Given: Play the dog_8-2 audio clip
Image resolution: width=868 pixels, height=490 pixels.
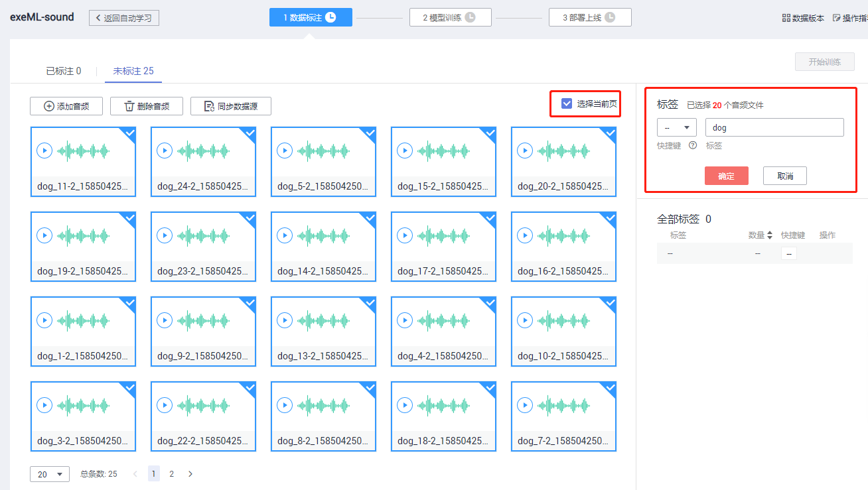Looking at the screenshot, I should pos(285,405).
